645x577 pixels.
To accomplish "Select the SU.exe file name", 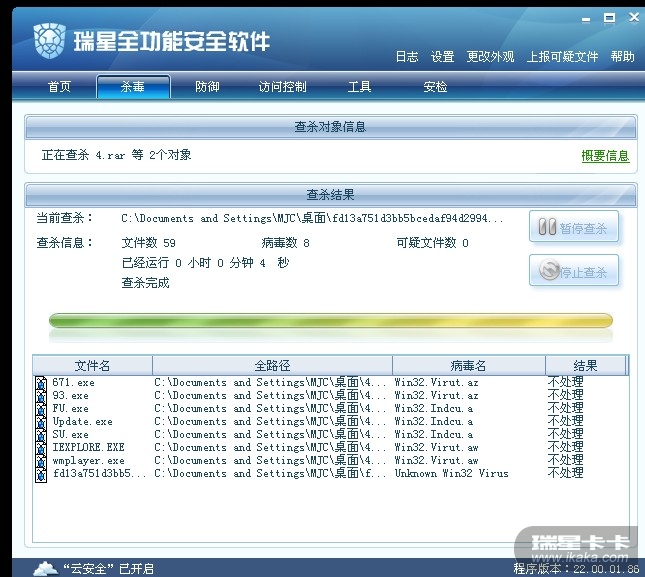I will coord(70,435).
